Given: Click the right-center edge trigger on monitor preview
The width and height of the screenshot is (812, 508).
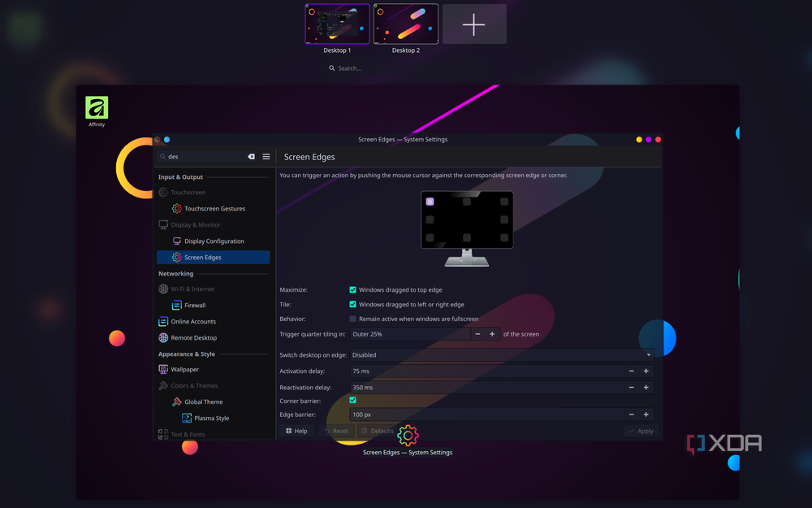Looking at the screenshot, I should point(504,219).
